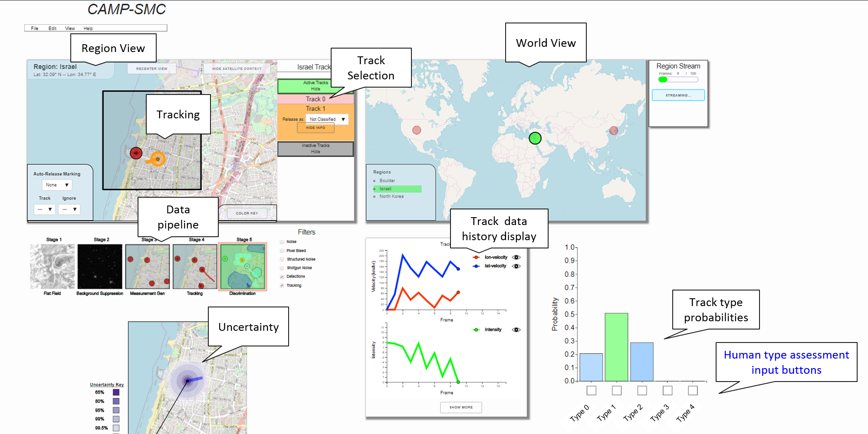
Task: Click the red track marker in Region View
Action: [136, 153]
